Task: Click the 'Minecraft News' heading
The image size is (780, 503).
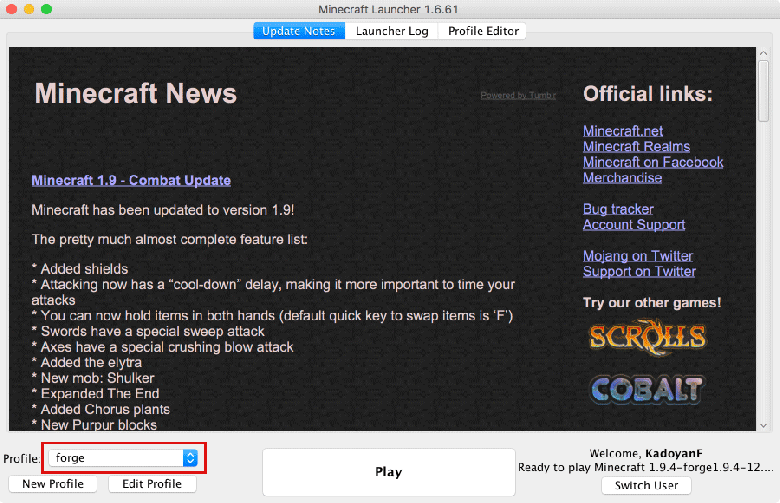Action: (135, 93)
